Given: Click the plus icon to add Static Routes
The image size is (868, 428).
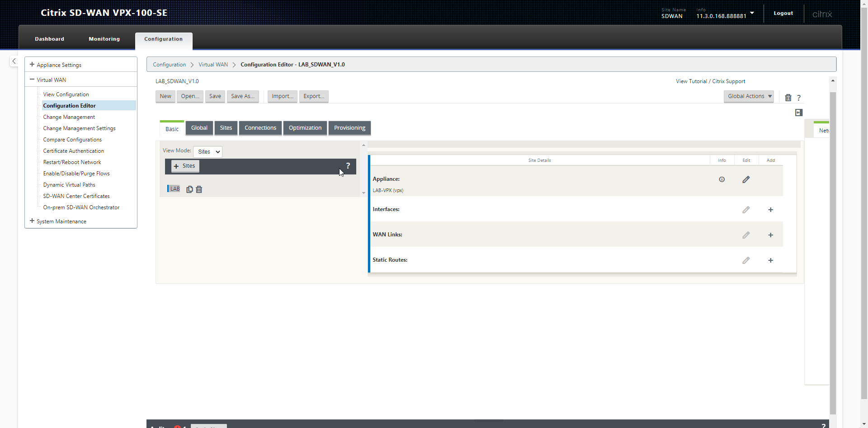Looking at the screenshot, I should [x=770, y=260].
